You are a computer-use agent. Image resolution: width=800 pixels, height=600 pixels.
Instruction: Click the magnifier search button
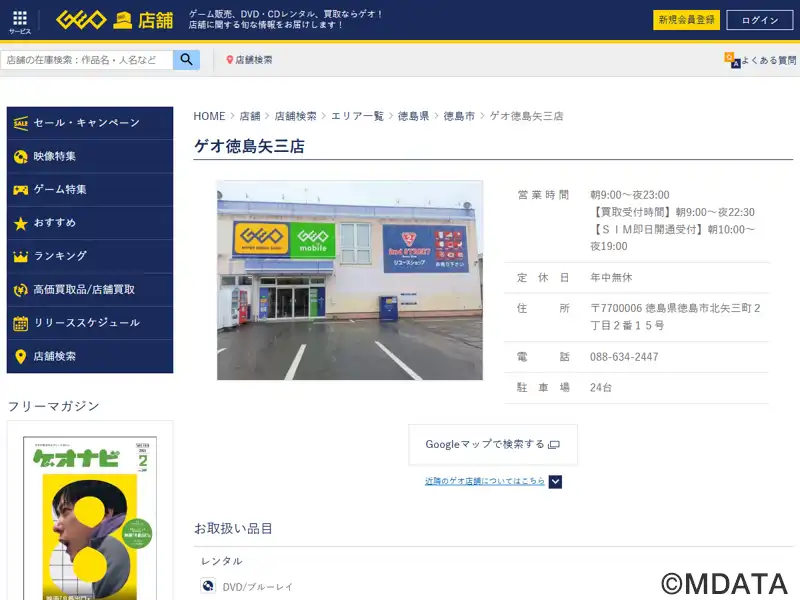(187, 60)
